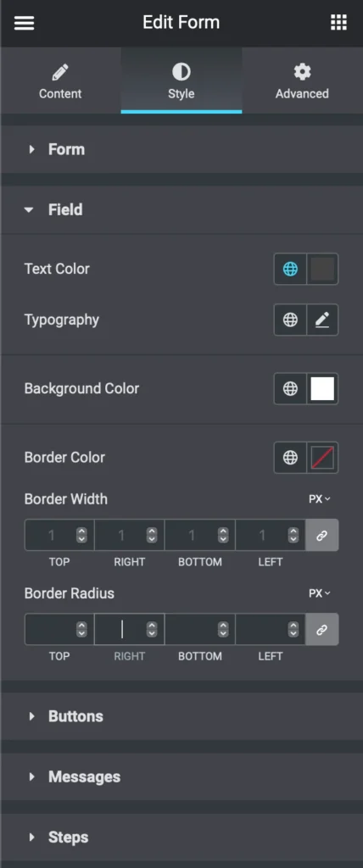Open Border Radius PX unit dropdown
363x868 pixels.
tap(320, 593)
